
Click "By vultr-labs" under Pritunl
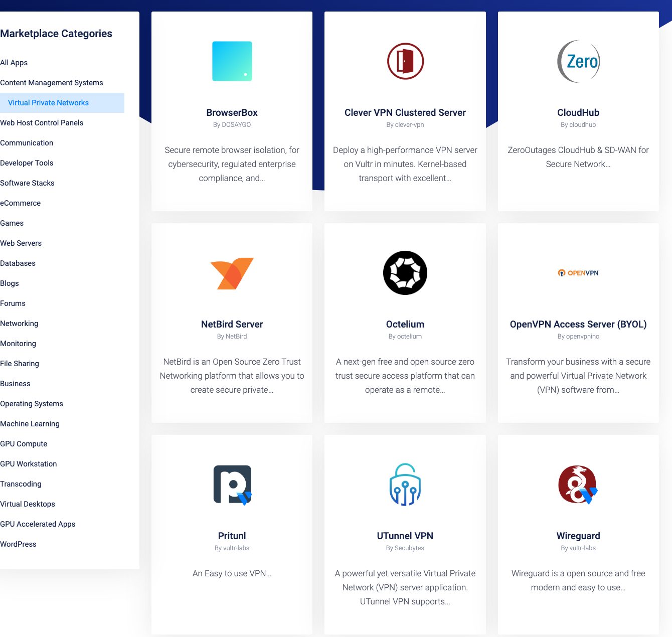coord(232,548)
